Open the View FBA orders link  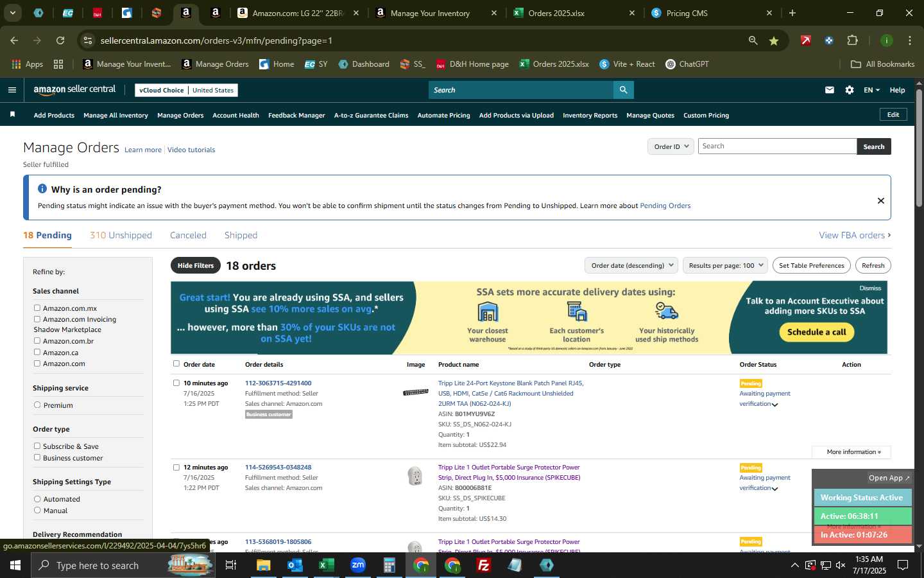(x=855, y=235)
